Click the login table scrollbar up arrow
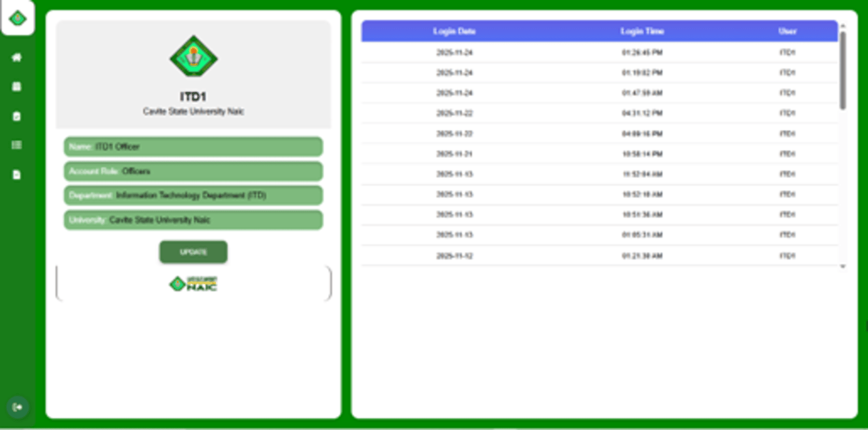 [x=843, y=26]
